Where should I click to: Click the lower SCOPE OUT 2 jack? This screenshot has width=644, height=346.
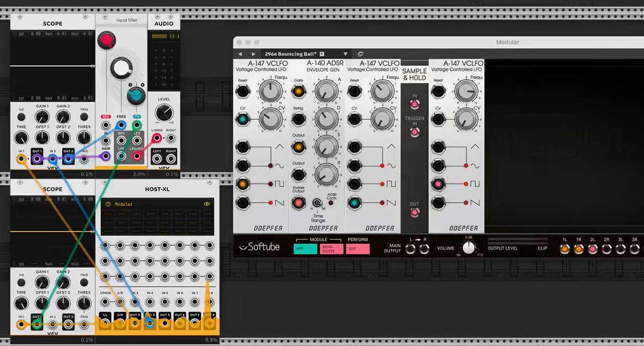pyautogui.click(x=68, y=324)
